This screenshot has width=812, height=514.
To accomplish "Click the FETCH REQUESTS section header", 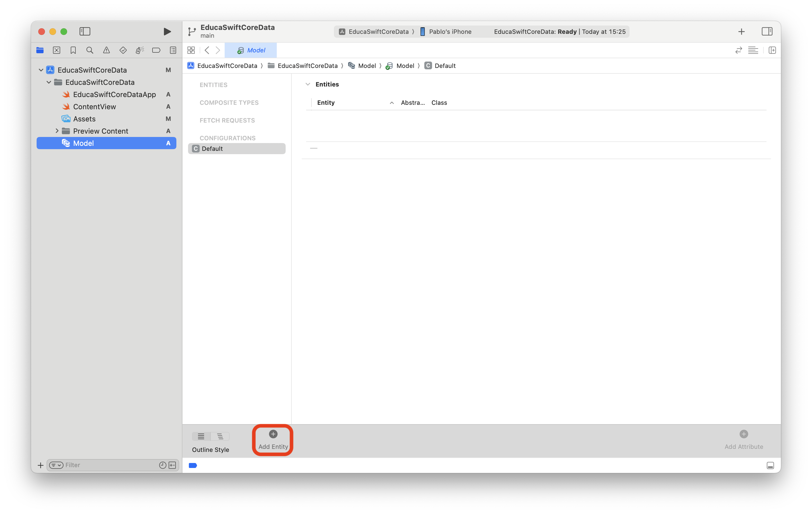I will pyautogui.click(x=227, y=120).
